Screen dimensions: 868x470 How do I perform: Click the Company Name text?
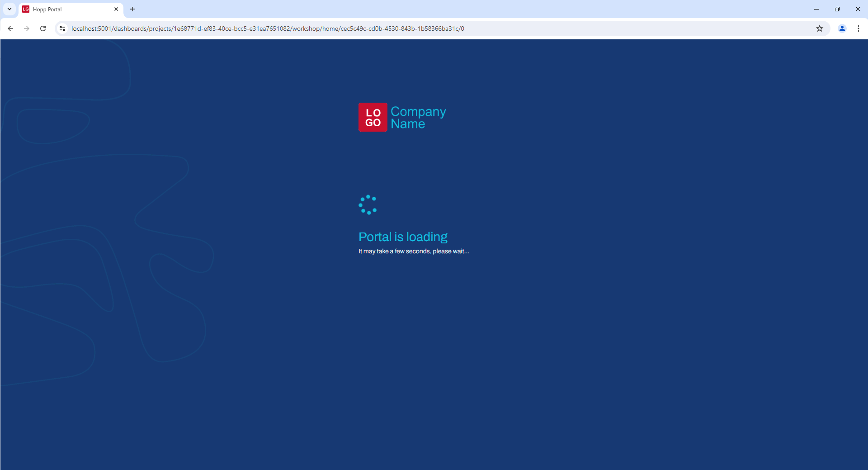418,118
